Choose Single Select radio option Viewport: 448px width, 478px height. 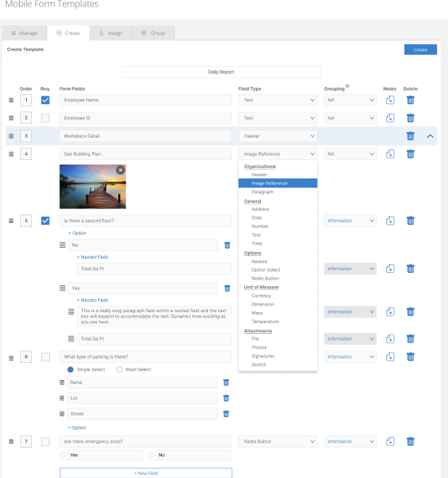coord(70,369)
